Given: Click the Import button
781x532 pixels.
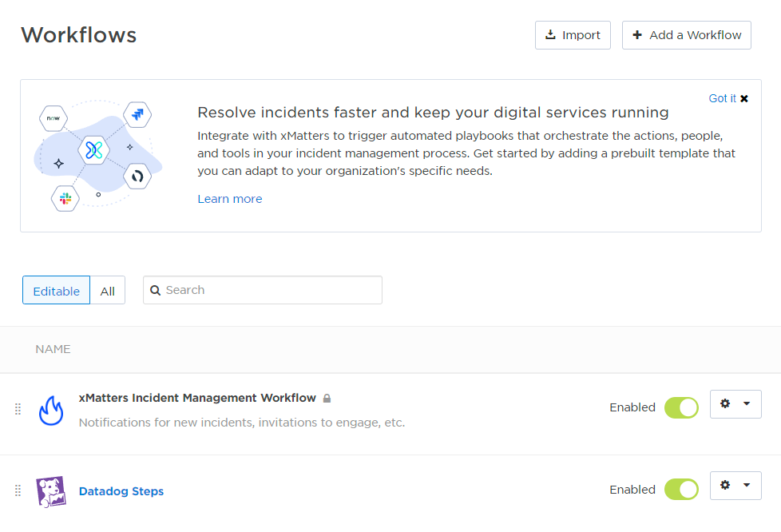Looking at the screenshot, I should click(x=573, y=35).
